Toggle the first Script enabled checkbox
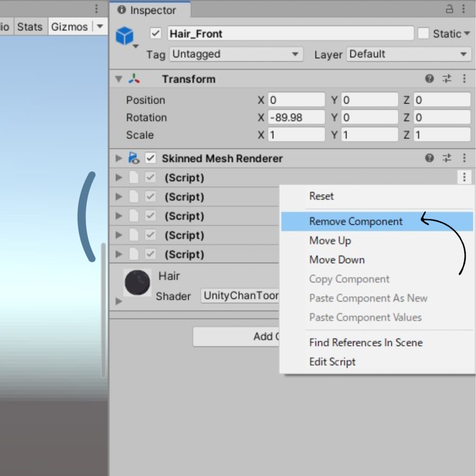Screen dimensions: 476x476 pyautogui.click(x=151, y=177)
